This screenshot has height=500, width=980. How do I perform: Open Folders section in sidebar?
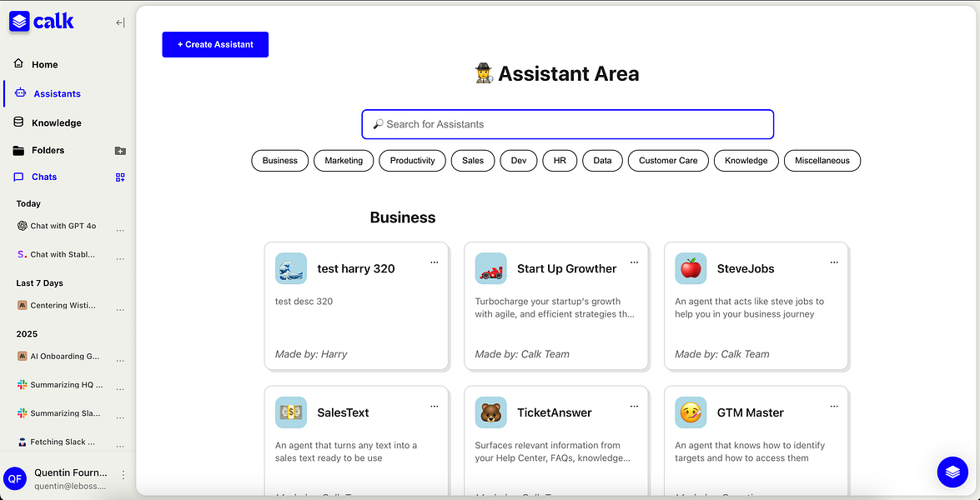click(x=48, y=151)
